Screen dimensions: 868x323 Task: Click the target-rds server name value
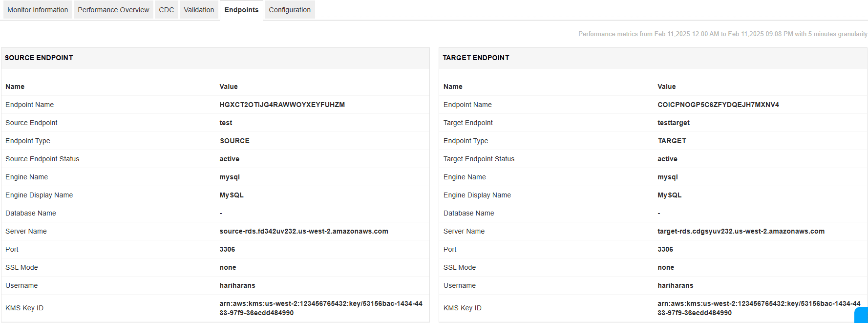741,231
